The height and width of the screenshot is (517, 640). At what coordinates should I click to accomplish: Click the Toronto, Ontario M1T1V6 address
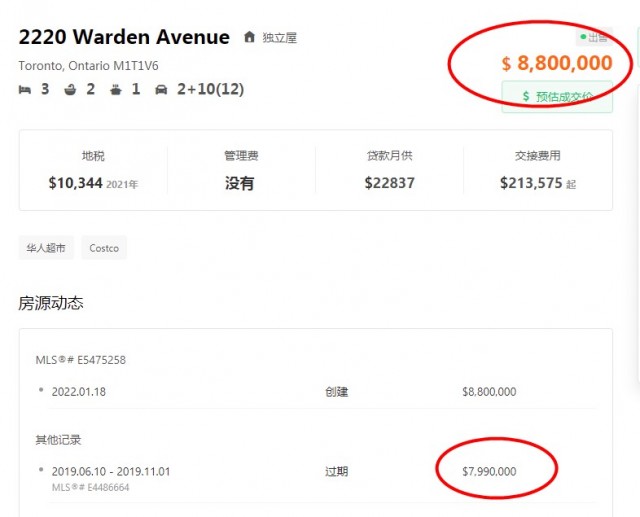point(88,66)
